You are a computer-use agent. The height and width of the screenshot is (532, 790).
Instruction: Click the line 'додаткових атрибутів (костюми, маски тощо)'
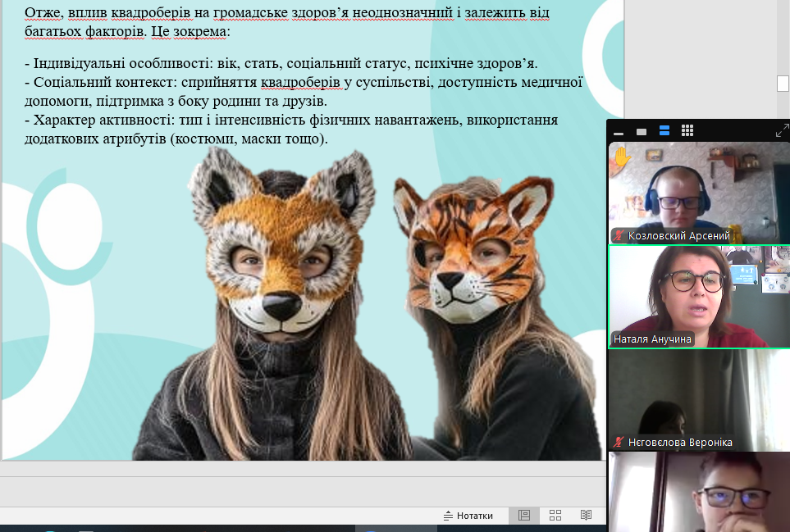pos(176,139)
